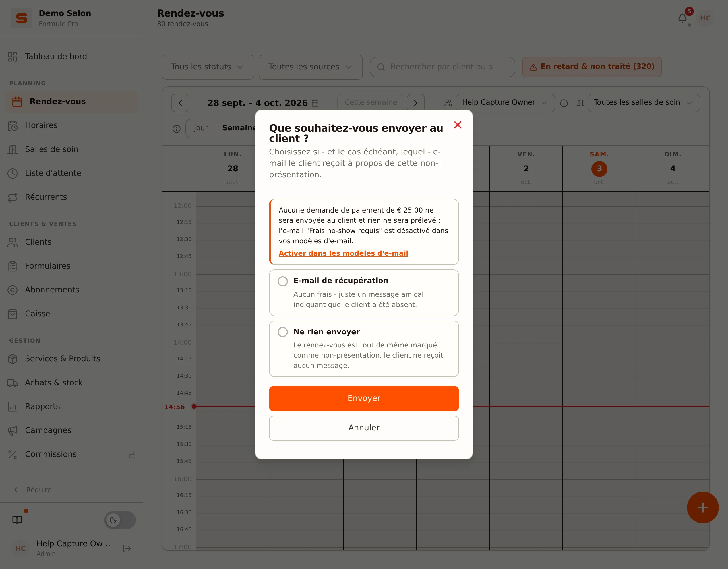Screen dimensions: 728x569
Task: Click En retard & non traité (320)
Action: 592,67
